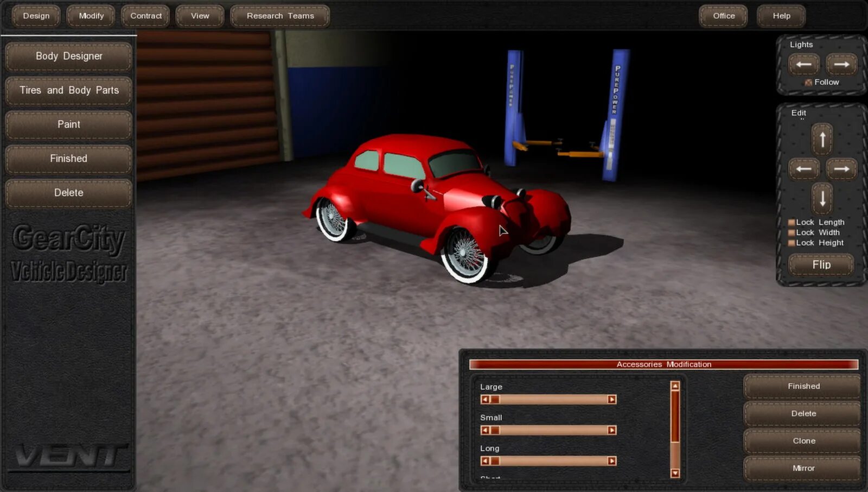The width and height of the screenshot is (868, 492).
Task: Enable Lock Height checkbox
Action: [792, 243]
